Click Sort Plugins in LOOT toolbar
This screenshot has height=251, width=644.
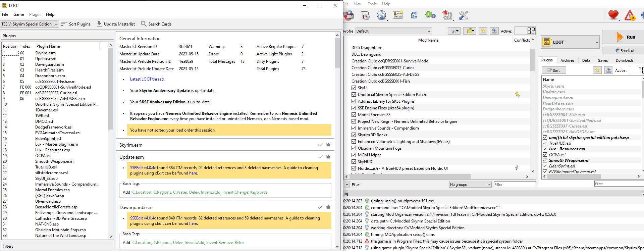coord(76,24)
